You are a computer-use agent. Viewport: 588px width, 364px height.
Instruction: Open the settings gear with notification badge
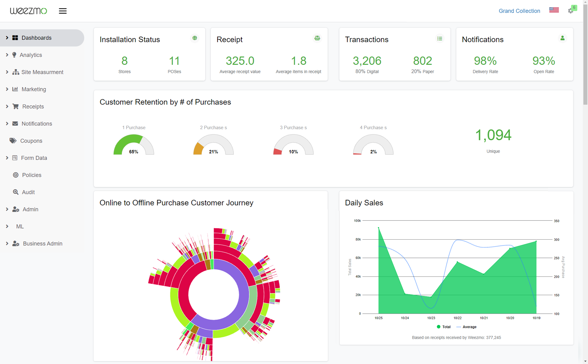(571, 11)
